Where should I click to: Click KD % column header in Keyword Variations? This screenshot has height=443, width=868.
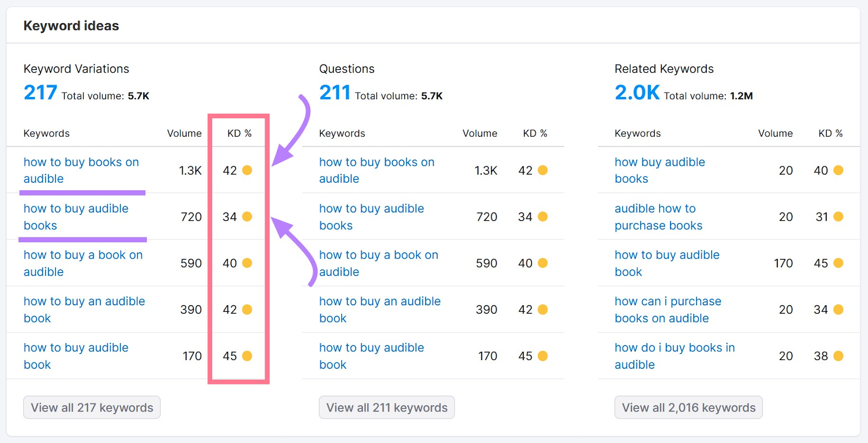click(x=239, y=133)
